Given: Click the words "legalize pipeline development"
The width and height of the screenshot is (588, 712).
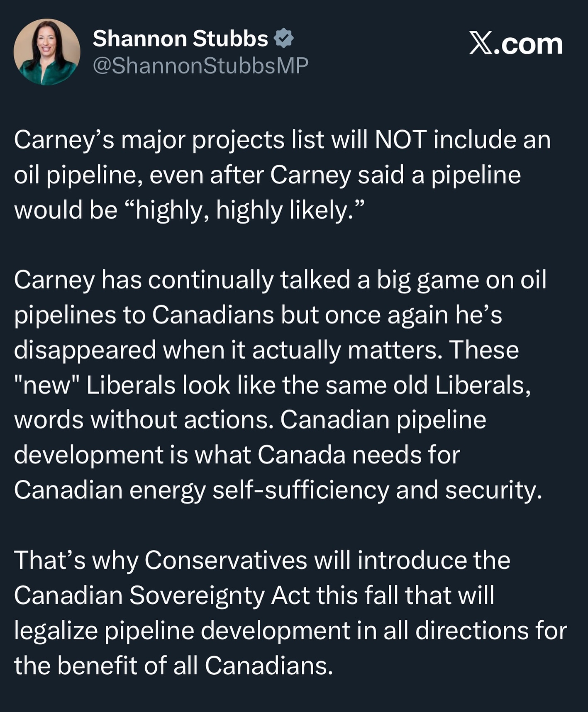Looking at the screenshot, I should click(x=182, y=631).
